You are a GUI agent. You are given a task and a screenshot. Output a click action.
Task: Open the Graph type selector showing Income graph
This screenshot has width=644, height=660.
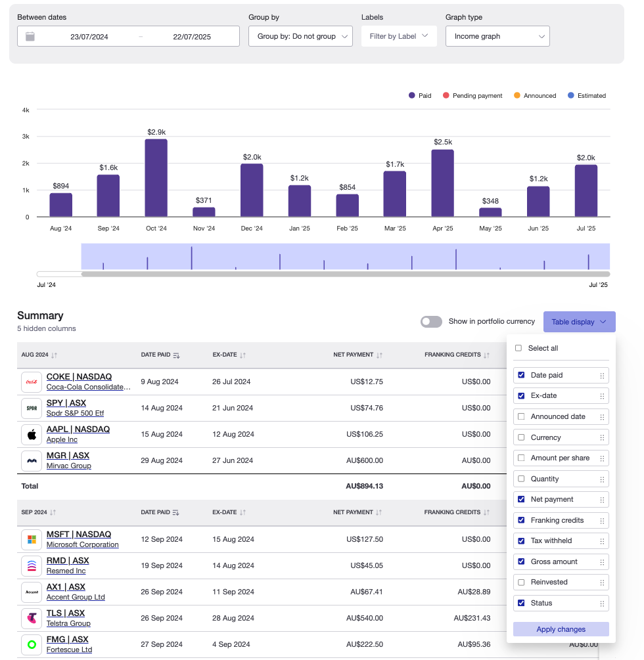pyautogui.click(x=497, y=36)
